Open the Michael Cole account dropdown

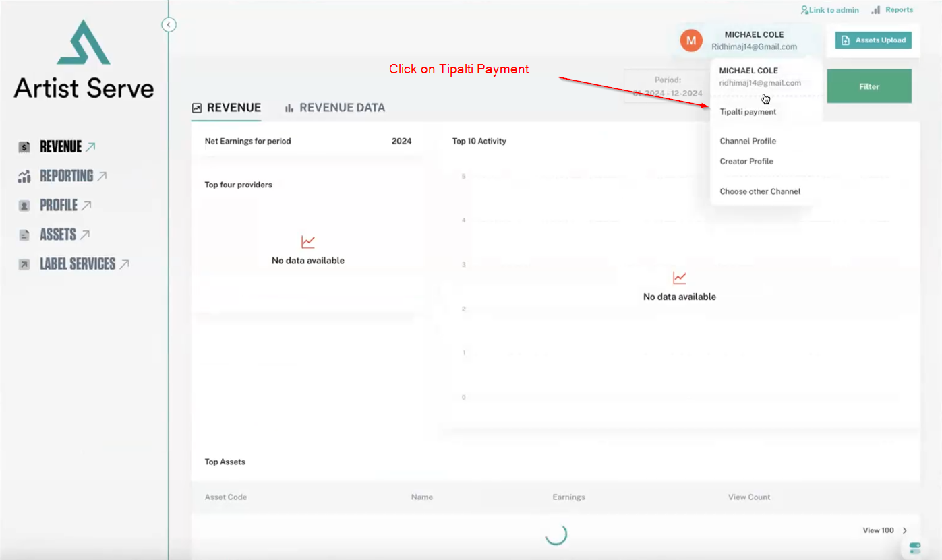[x=753, y=40]
